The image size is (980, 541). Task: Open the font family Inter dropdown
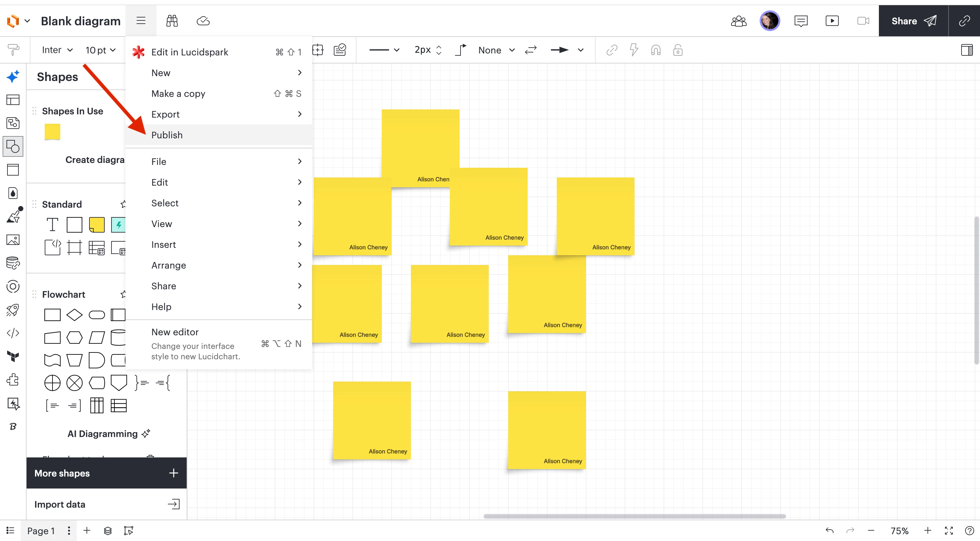(57, 50)
